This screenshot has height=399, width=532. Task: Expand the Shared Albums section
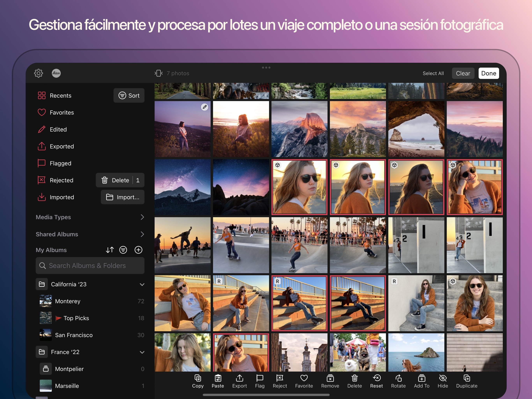pyautogui.click(x=142, y=234)
